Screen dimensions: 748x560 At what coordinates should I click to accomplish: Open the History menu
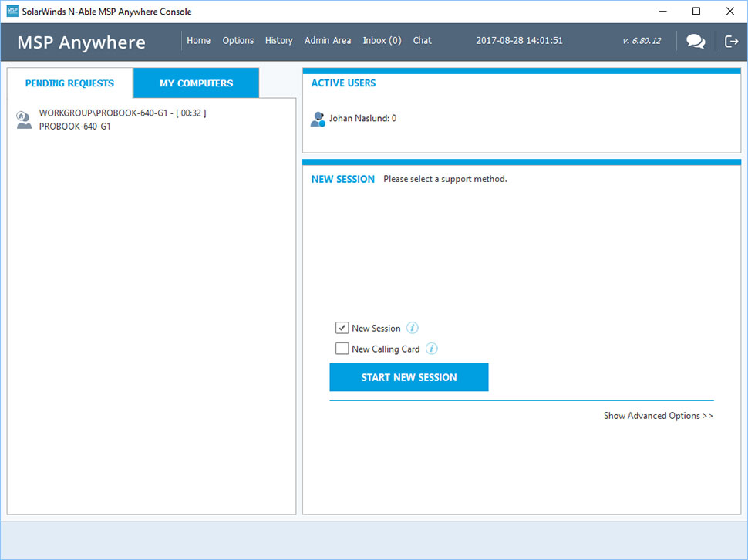coord(279,41)
